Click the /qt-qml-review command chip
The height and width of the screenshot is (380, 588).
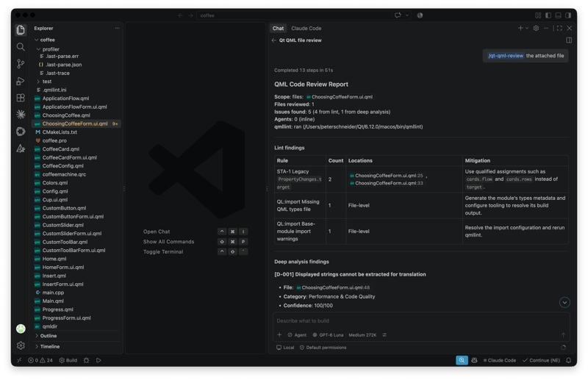point(506,56)
